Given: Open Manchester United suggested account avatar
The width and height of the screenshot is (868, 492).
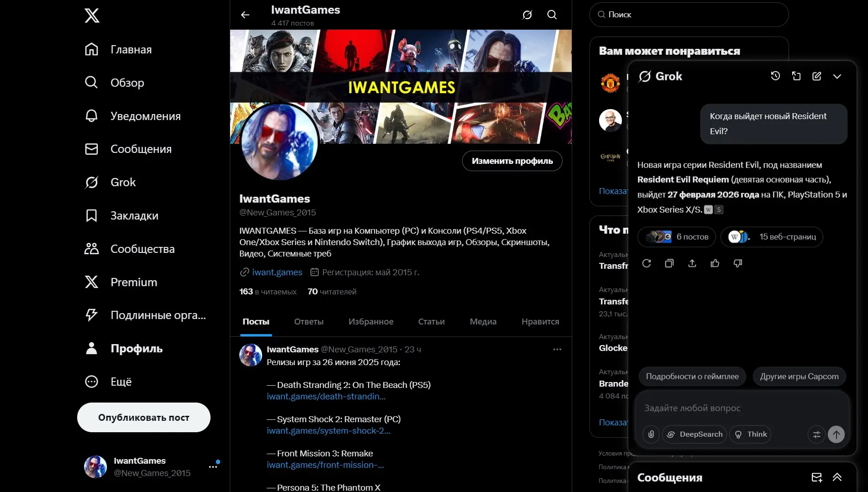Looking at the screenshot, I should 610,84.
